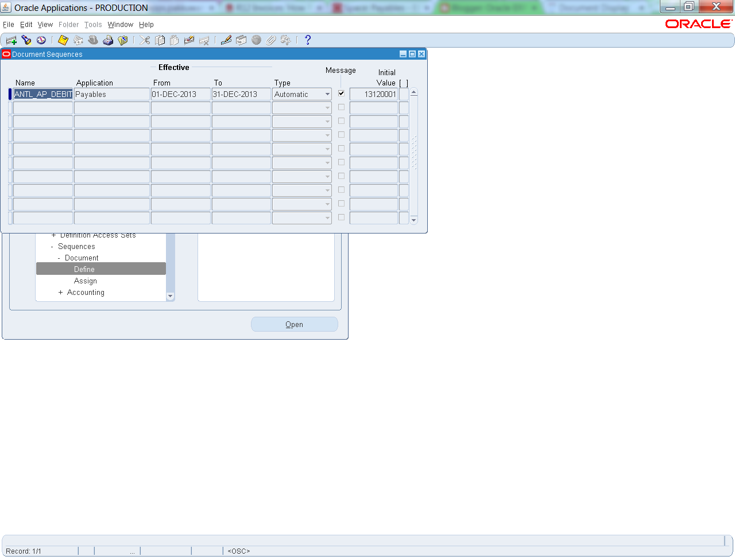This screenshot has height=560, width=735.
Task: Click the Edit Field pencil icon
Action: (226, 40)
